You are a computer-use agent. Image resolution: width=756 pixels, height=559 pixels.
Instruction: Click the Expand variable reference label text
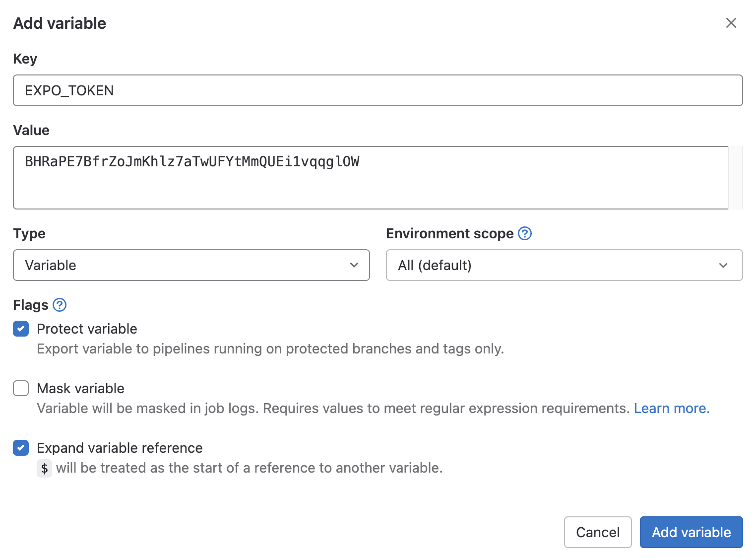click(120, 448)
